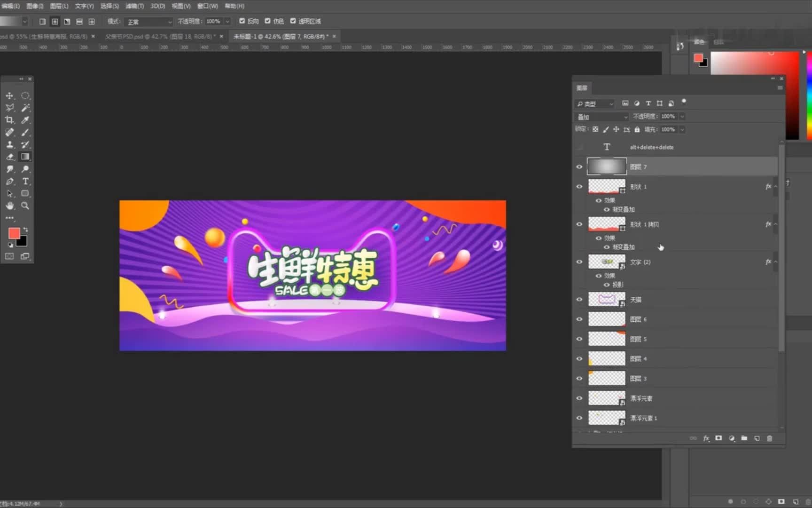
Task: Toggle visibility of 漂浮元素 layer
Action: pos(579,398)
